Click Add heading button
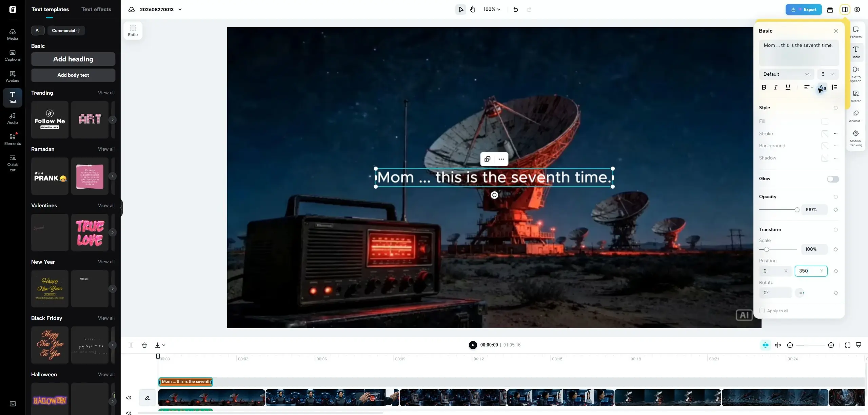This screenshot has width=868, height=415. pyautogui.click(x=73, y=59)
